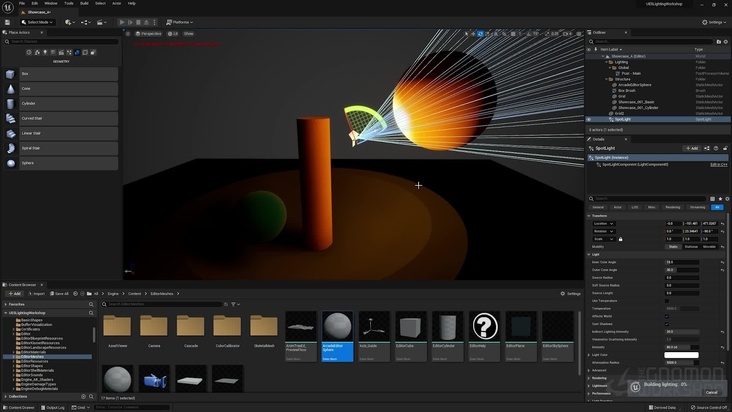The image size is (732, 412).
Task: Switch to the Rendering details filter tab
Action: 673,207
